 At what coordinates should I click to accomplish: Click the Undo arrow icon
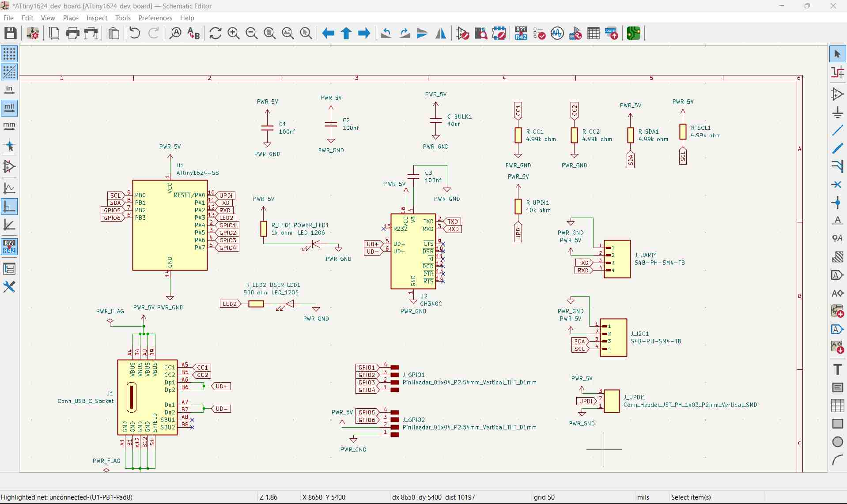pos(135,34)
